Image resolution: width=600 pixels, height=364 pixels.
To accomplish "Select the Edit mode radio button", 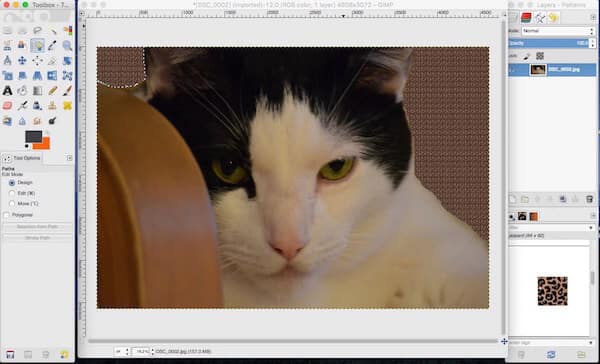I will pyautogui.click(x=12, y=193).
